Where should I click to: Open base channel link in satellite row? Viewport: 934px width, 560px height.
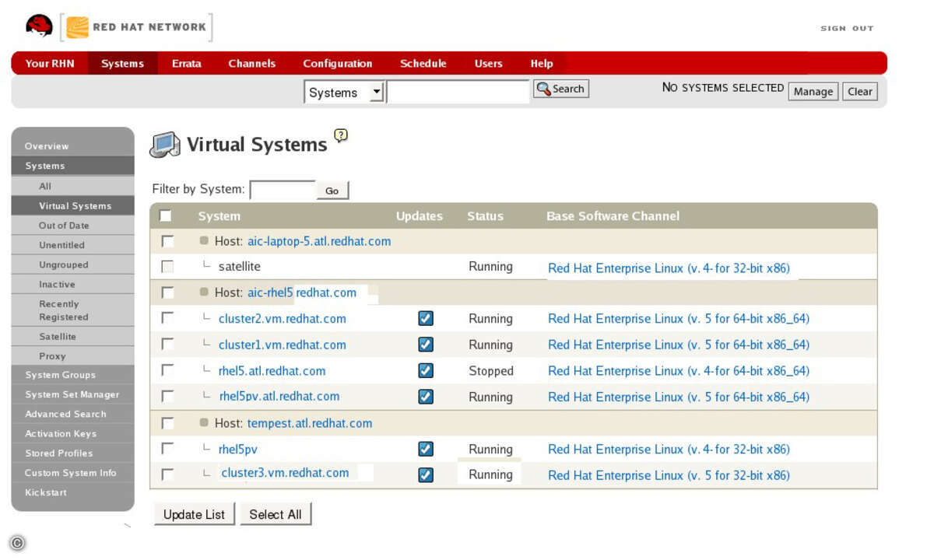[669, 268]
